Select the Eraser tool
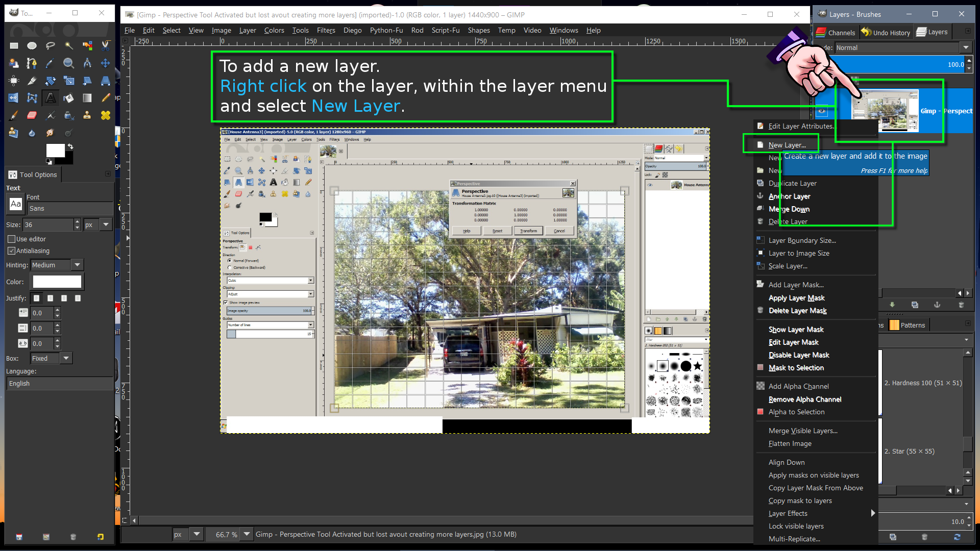 pyautogui.click(x=32, y=116)
